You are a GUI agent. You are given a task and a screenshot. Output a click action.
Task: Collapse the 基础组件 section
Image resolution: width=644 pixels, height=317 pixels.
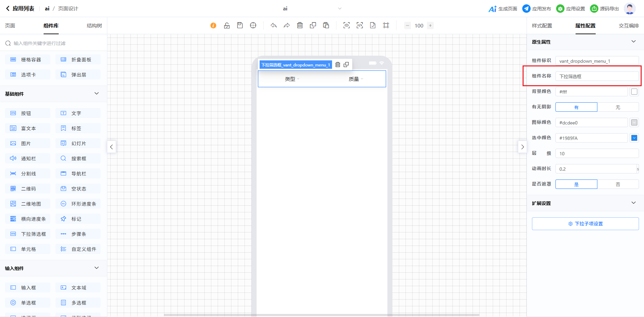97,94
